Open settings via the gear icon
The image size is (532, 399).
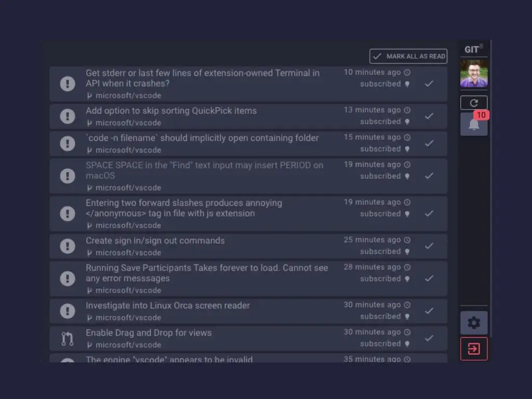click(x=474, y=323)
